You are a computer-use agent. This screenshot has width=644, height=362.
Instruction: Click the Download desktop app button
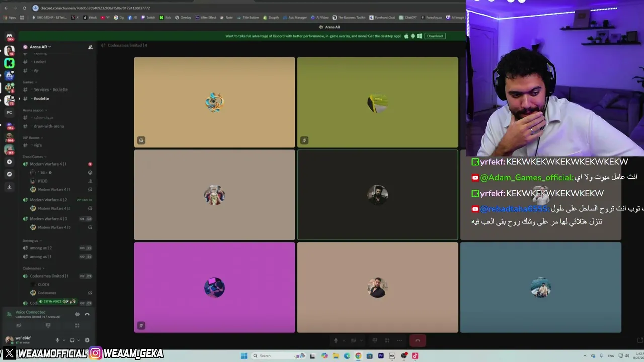point(435,36)
